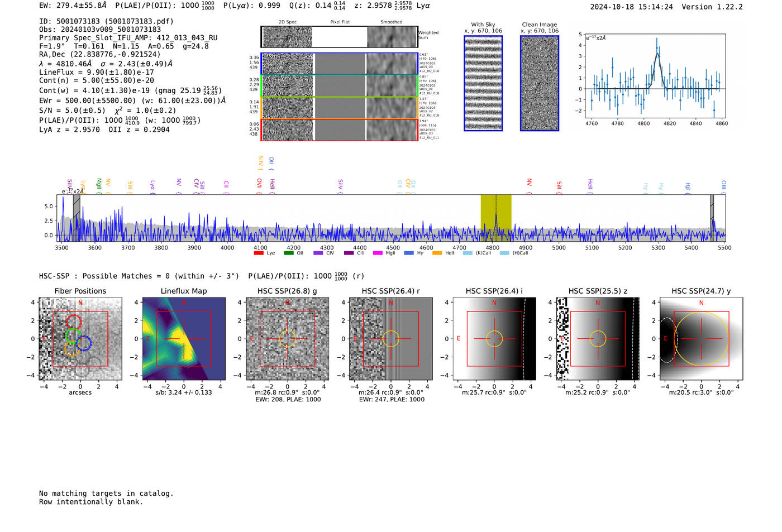Open the With Sky cutout image
The height and width of the screenshot is (532, 782).
coord(483,83)
